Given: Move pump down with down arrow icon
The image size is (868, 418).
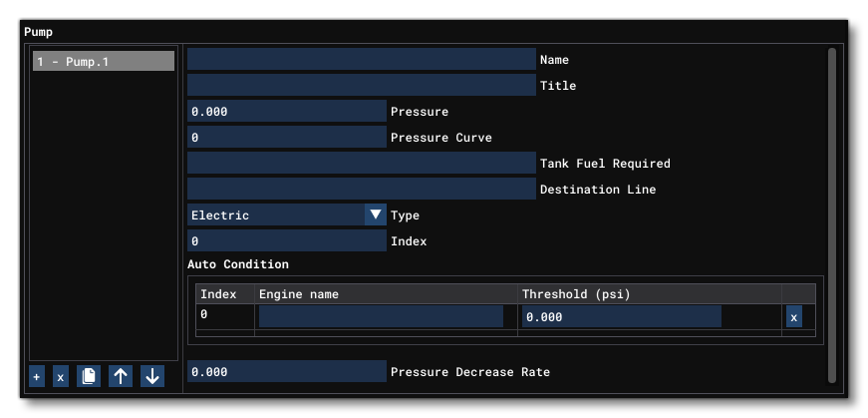Looking at the screenshot, I should [x=151, y=377].
